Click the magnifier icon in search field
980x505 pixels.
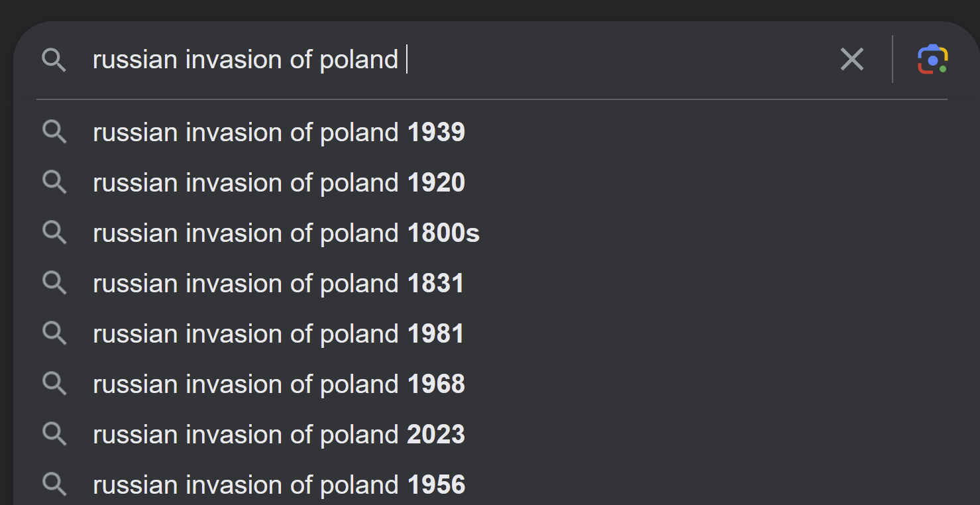point(54,60)
